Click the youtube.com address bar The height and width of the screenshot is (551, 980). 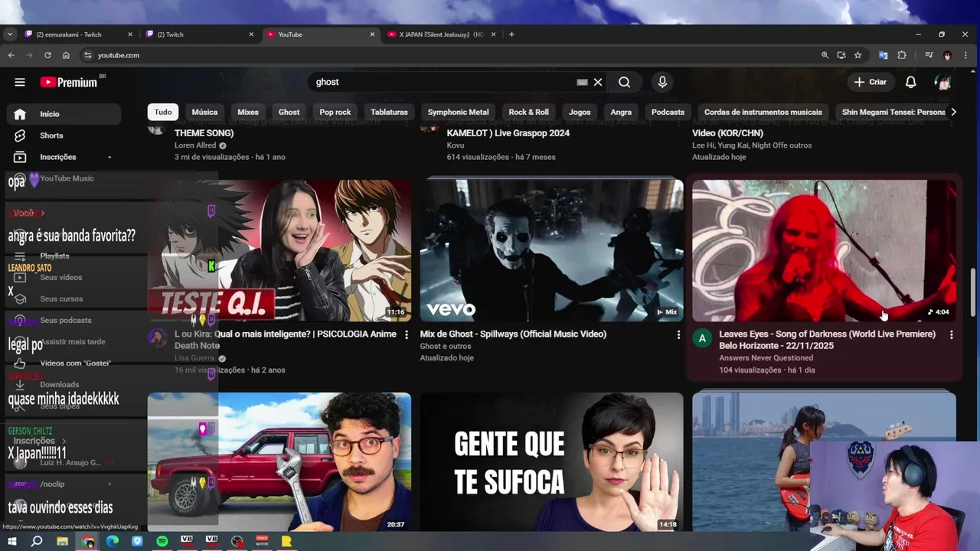pyautogui.click(x=452, y=55)
